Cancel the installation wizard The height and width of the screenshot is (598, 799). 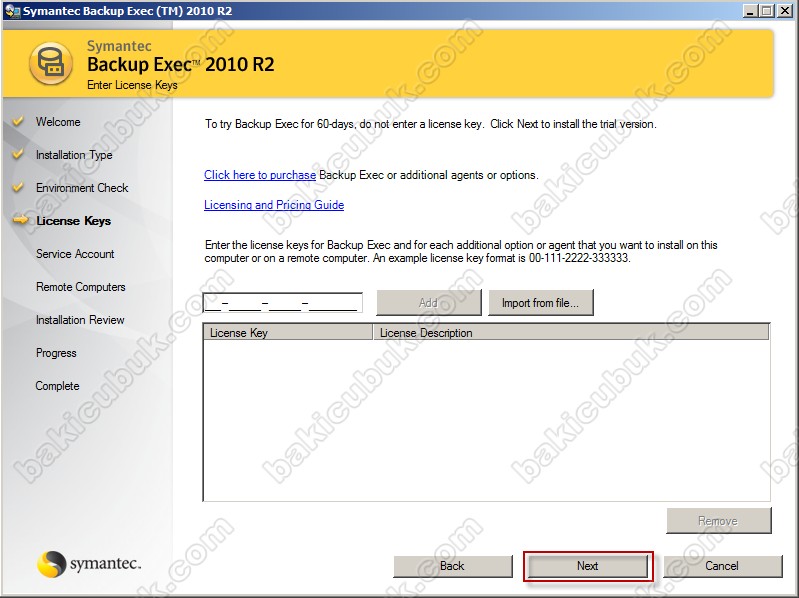pyautogui.click(x=723, y=566)
